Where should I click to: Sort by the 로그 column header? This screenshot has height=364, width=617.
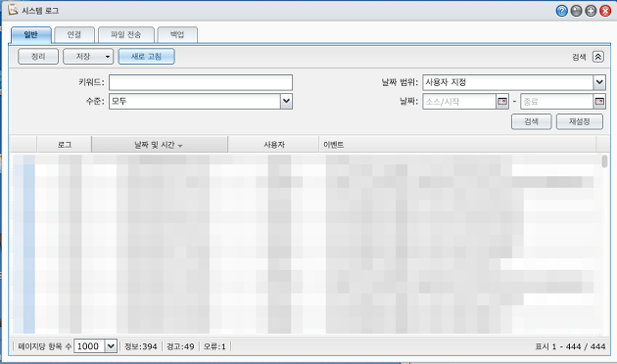[x=64, y=144]
